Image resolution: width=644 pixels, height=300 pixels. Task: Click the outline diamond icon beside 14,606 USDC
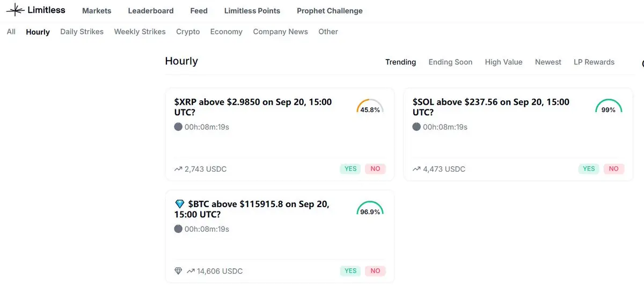click(x=179, y=271)
